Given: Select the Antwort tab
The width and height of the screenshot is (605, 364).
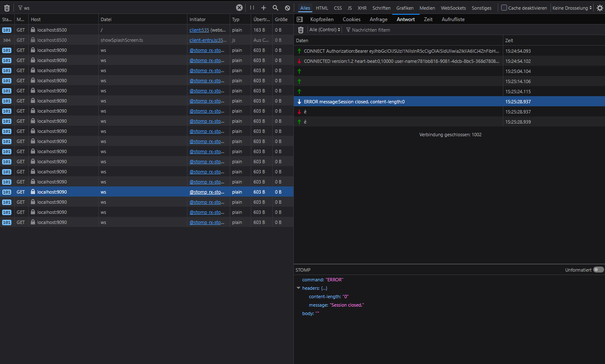Looking at the screenshot, I should (x=406, y=19).
